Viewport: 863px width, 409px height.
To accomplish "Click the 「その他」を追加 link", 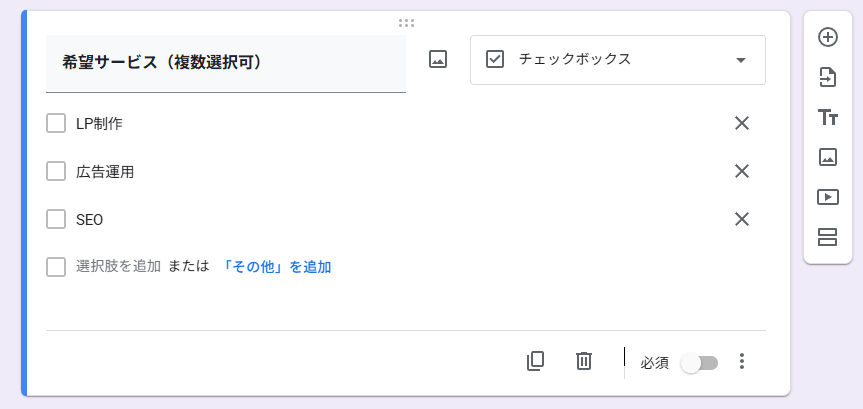I will (x=276, y=268).
